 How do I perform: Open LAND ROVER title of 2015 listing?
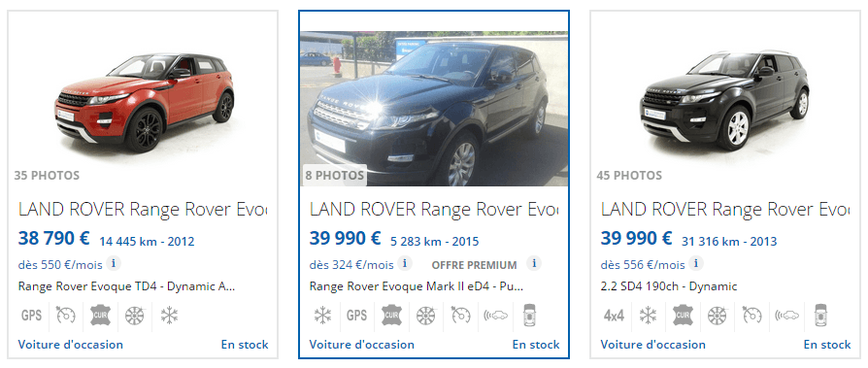point(434,209)
